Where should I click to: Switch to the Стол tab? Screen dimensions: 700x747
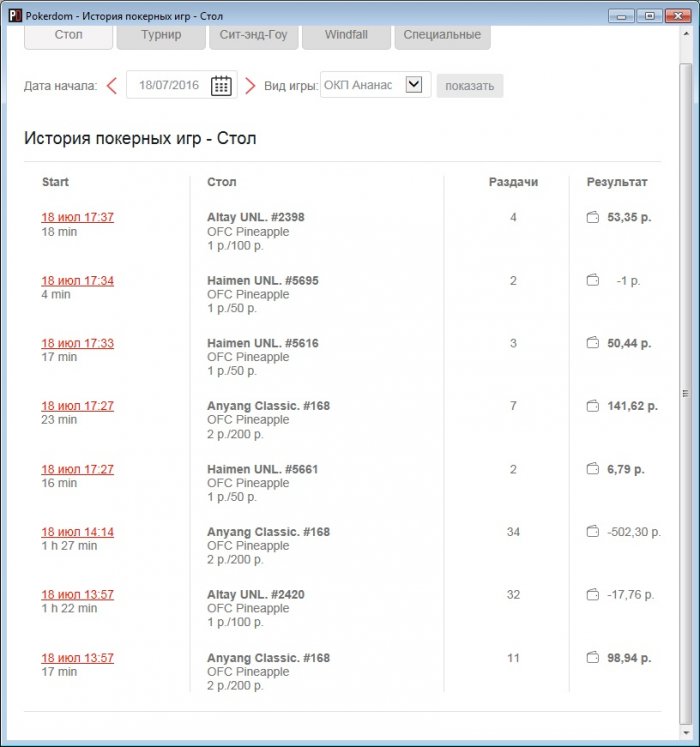click(69, 36)
